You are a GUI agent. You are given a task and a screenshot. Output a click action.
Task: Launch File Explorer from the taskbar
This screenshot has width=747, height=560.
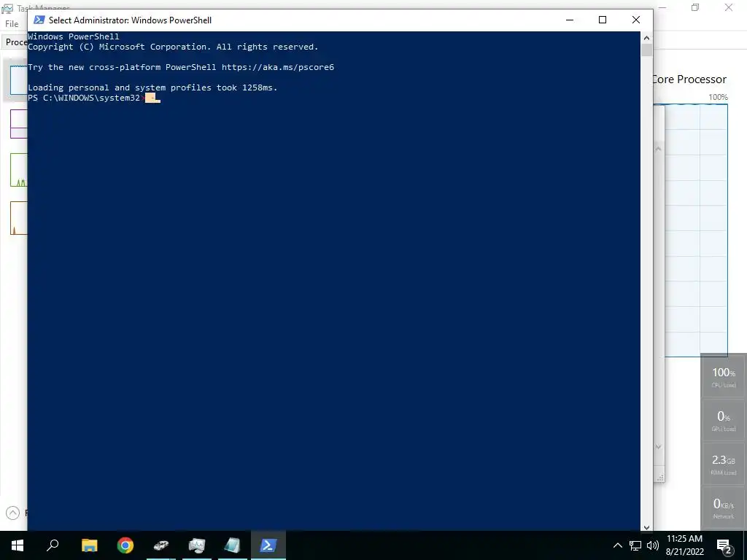pyautogui.click(x=89, y=545)
